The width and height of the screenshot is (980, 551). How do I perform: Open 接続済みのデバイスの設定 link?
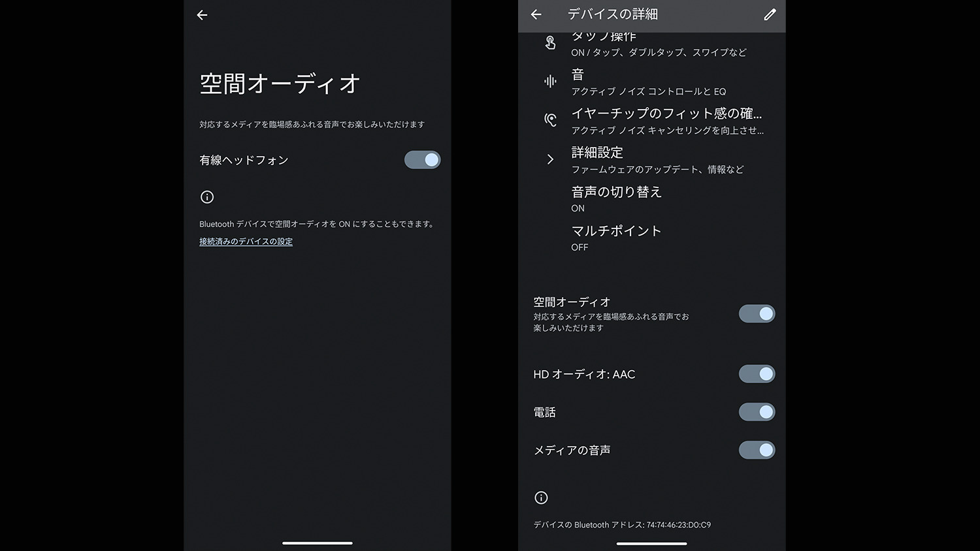tap(246, 242)
